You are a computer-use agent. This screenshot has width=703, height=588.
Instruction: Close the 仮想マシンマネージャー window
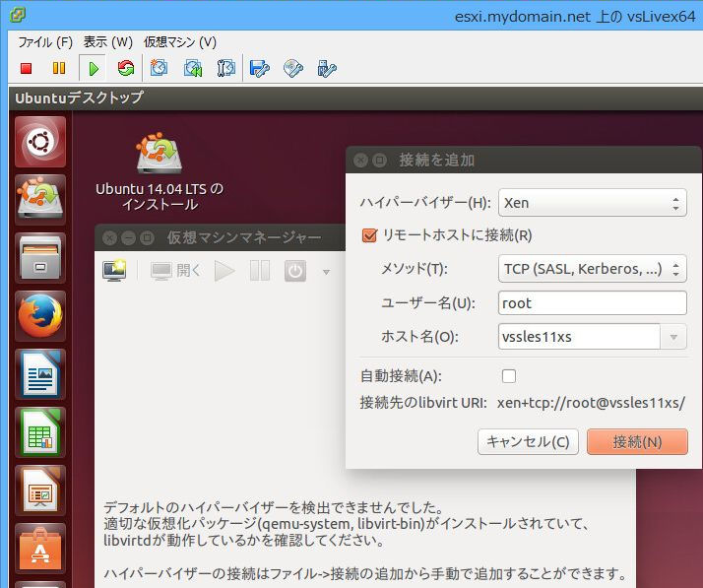point(109,237)
